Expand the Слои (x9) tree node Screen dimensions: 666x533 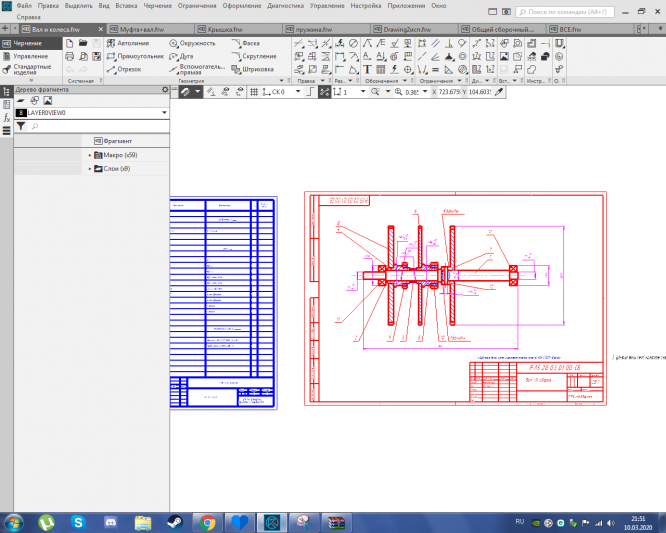pyautogui.click(x=90, y=169)
